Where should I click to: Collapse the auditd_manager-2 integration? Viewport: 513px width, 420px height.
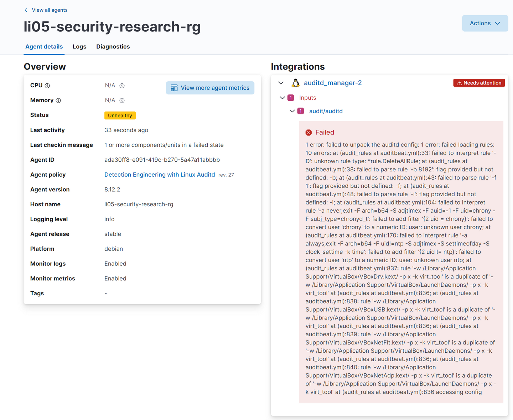point(281,83)
